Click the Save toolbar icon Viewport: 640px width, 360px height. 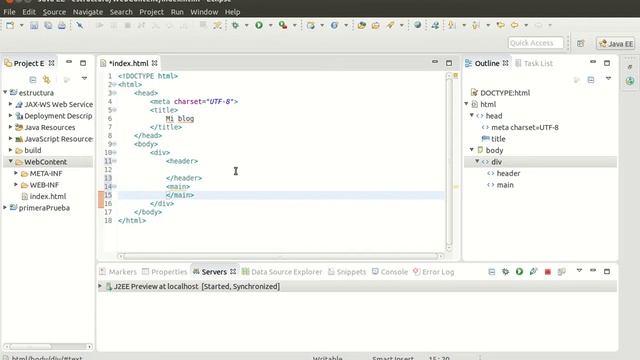click(x=34, y=25)
